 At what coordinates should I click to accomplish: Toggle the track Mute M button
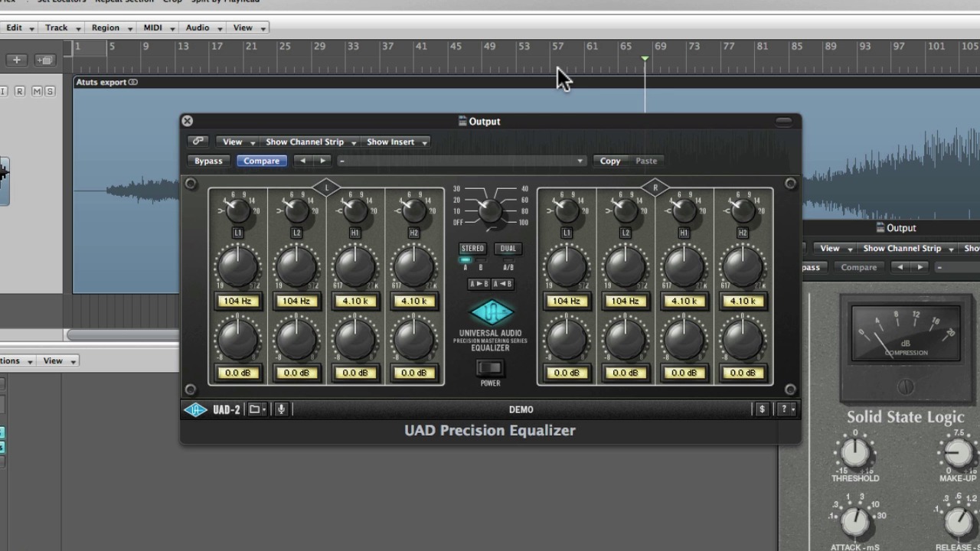pyautogui.click(x=36, y=91)
